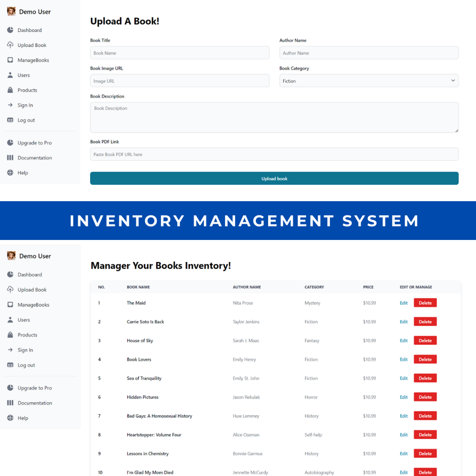Select the Dashboard icon in the sidebar
Viewport: 476px width, 476px height.
coord(10,30)
